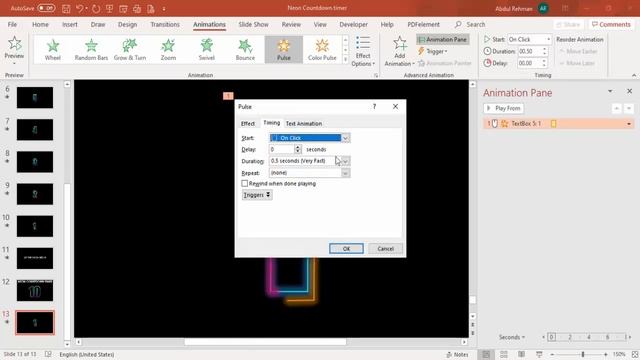Apply the Swivel animation
The width and height of the screenshot is (640, 360).
[207, 49]
